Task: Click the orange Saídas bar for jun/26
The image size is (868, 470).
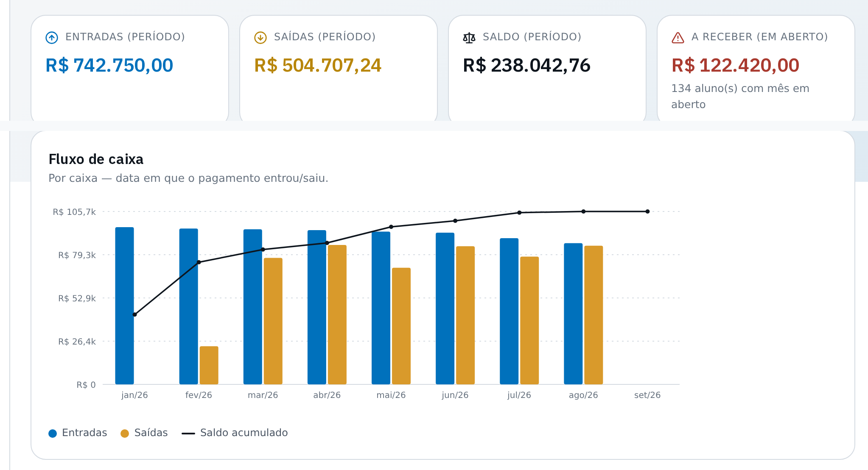Action: pyautogui.click(x=465, y=315)
